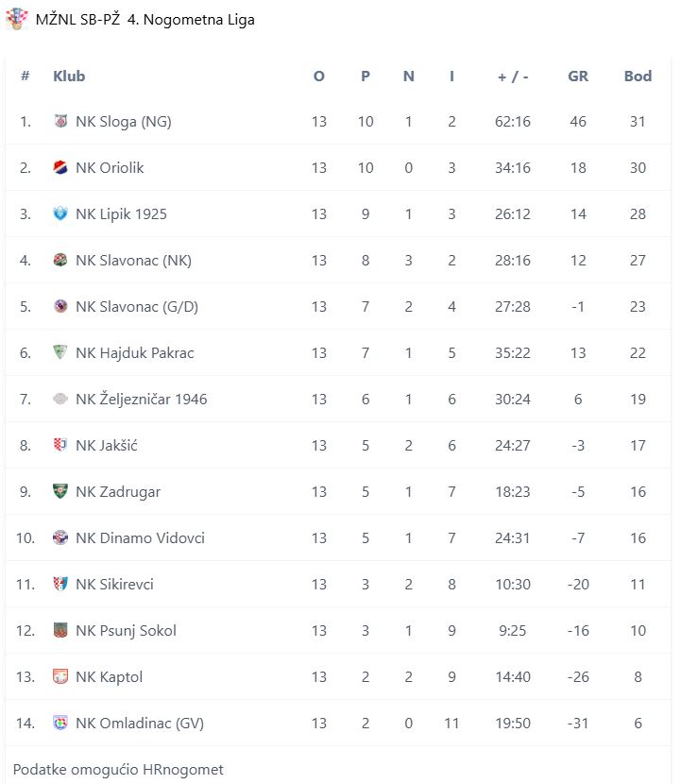Click the NK Oriolik club crest icon
Viewport: 681px width, 784px height.
coord(61,168)
